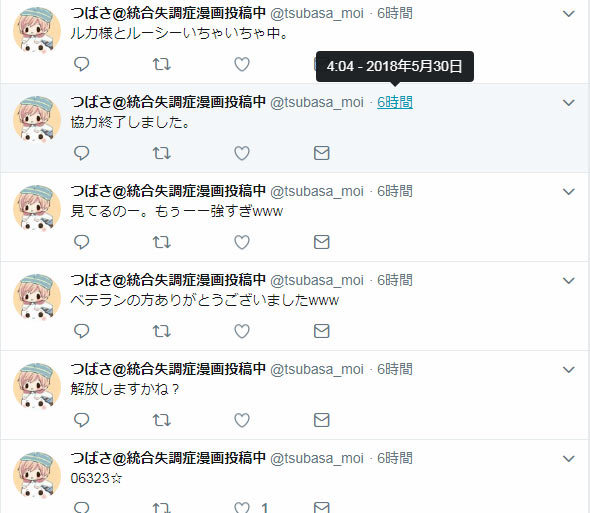Viewport: 590px width, 513px height.
Task: Reply to the 解放しますかね tweet
Action: tap(81, 420)
